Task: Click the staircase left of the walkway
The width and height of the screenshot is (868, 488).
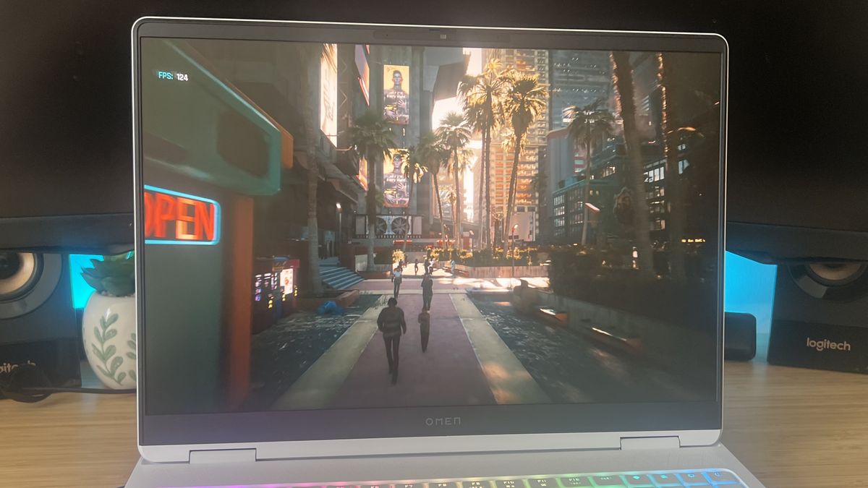Action: [x=339, y=277]
